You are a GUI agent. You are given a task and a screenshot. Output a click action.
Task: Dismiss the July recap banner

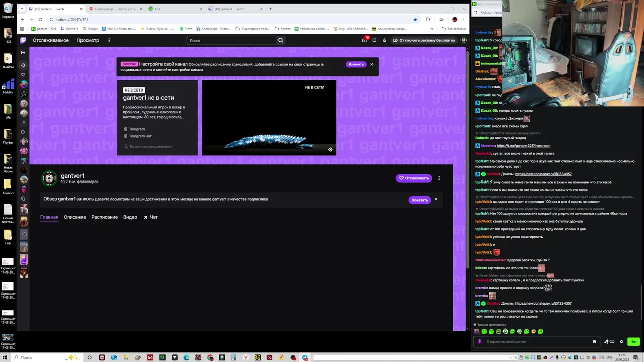[x=436, y=199]
